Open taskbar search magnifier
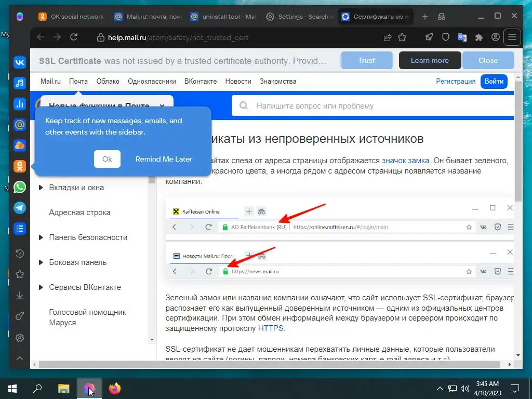Viewport: 532px width, 399px height. pyautogui.click(x=37, y=389)
